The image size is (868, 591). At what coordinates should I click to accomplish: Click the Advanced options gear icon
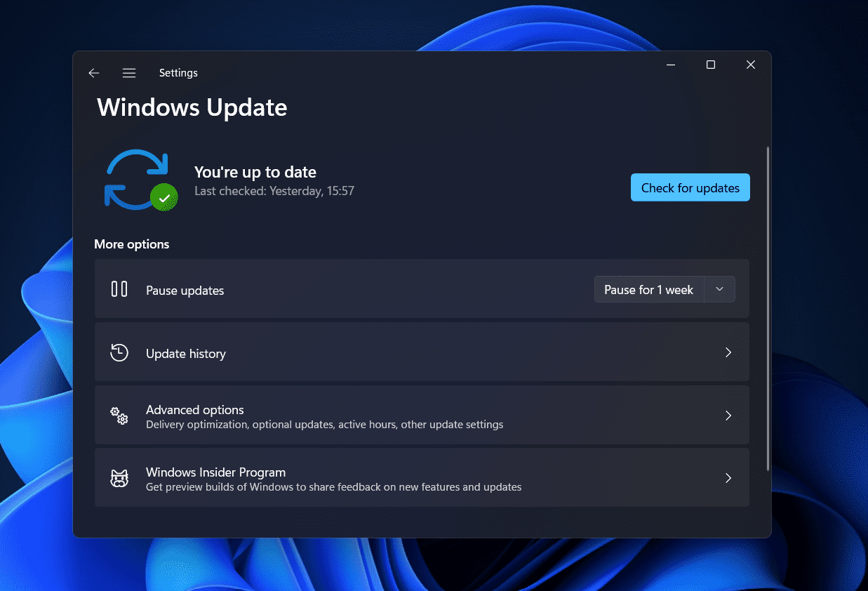[x=119, y=416]
